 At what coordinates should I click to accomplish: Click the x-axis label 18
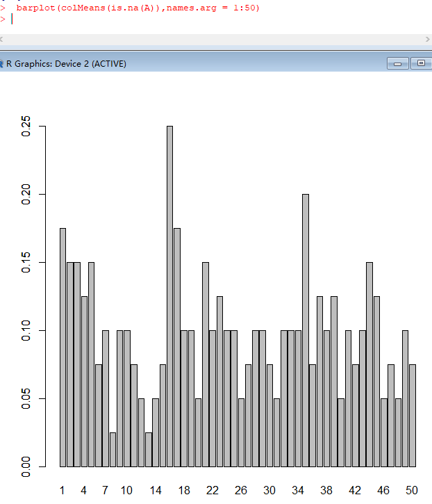click(184, 491)
